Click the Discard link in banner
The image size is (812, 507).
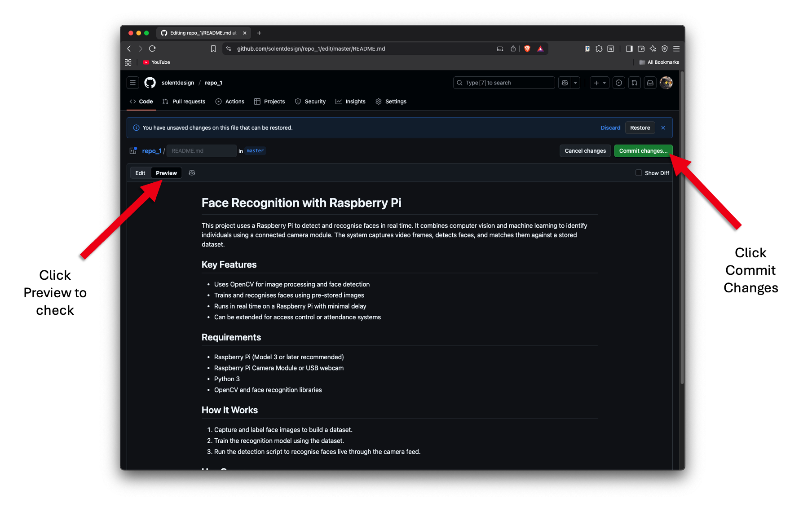pos(610,128)
